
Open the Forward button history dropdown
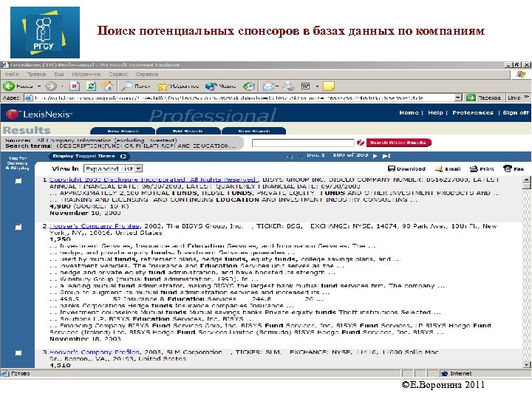coord(62,86)
